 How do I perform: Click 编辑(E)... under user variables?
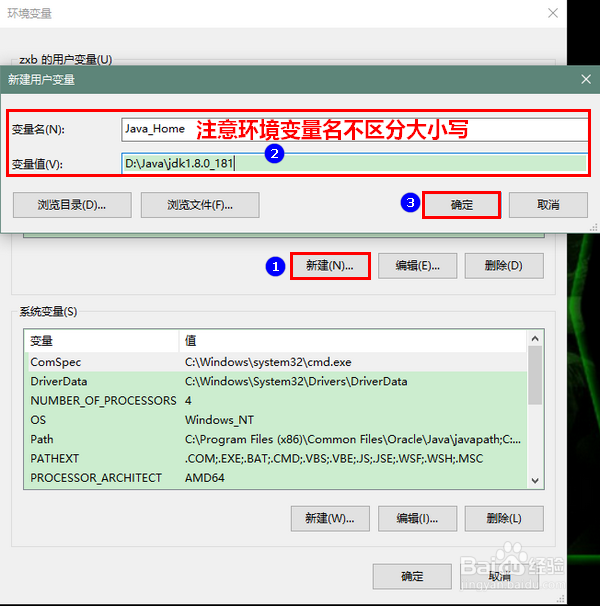click(x=418, y=266)
